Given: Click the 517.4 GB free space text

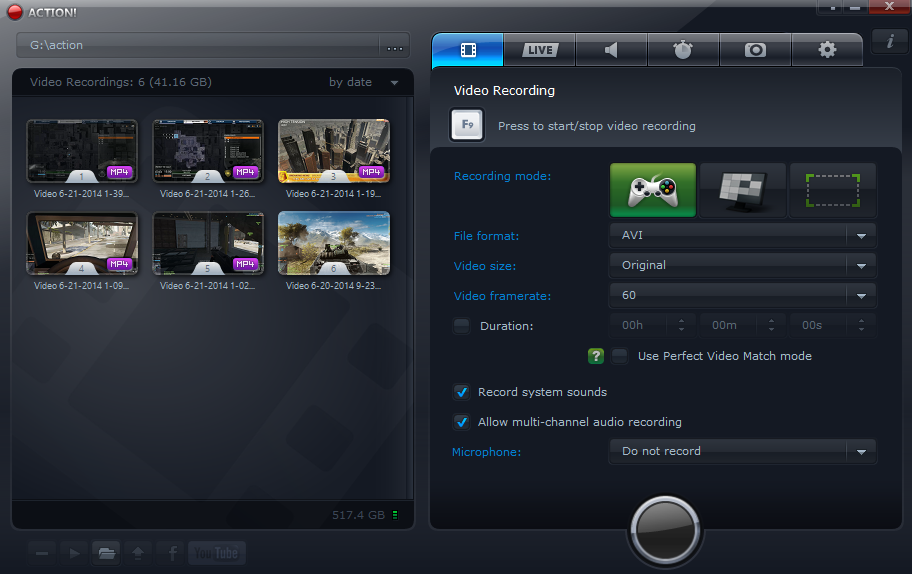Looking at the screenshot, I should (x=358, y=515).
